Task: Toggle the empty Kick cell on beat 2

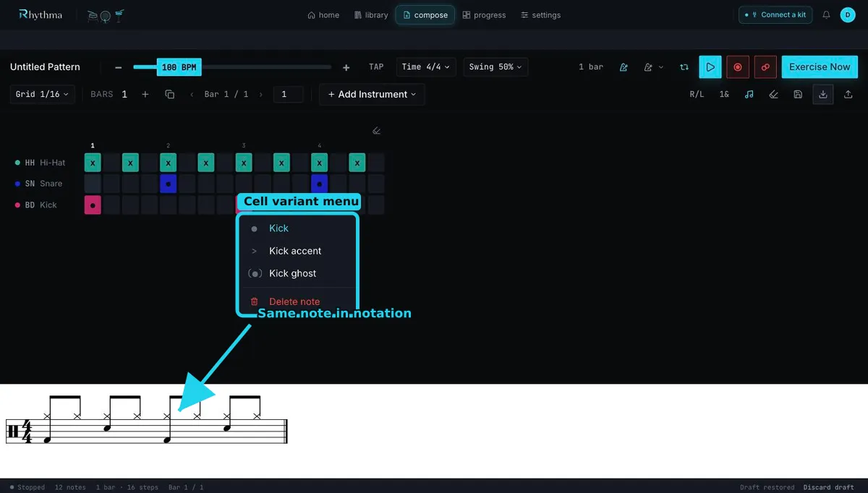Action: pos(169,205)
